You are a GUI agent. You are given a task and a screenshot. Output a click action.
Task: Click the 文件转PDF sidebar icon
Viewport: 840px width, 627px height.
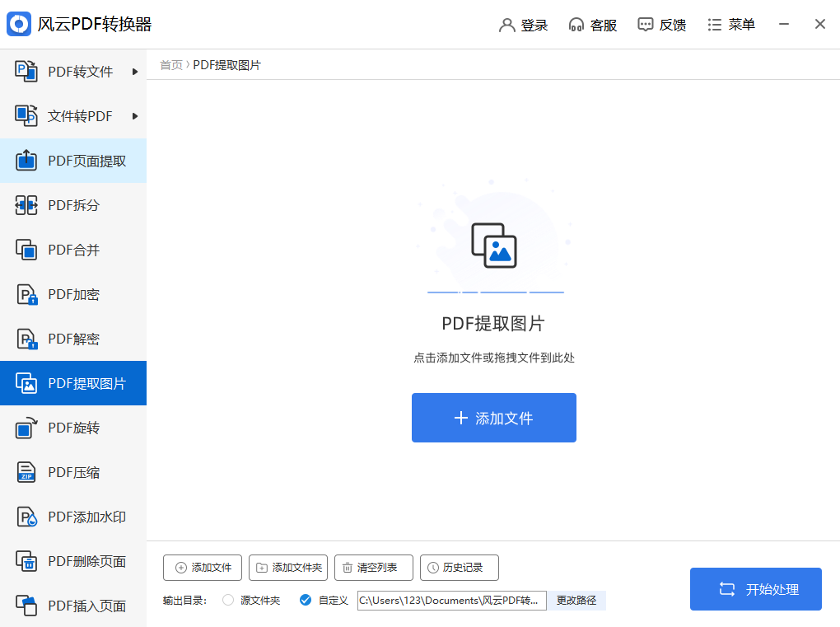coord(26,115)
